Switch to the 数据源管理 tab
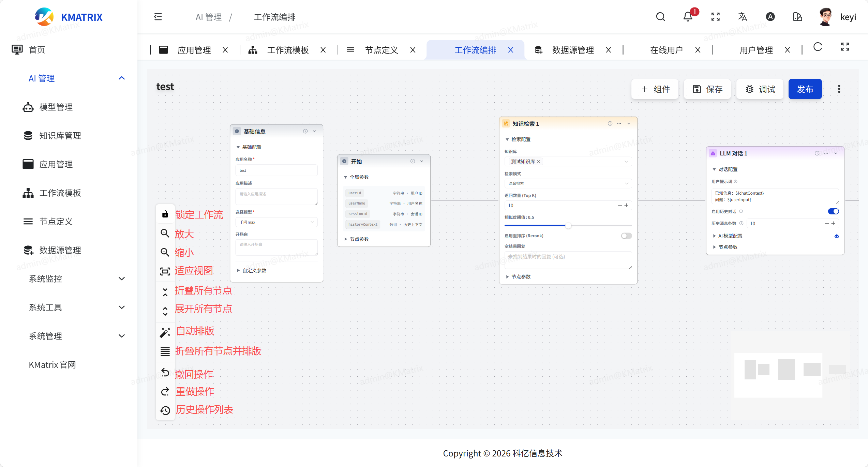 point(573,50)
